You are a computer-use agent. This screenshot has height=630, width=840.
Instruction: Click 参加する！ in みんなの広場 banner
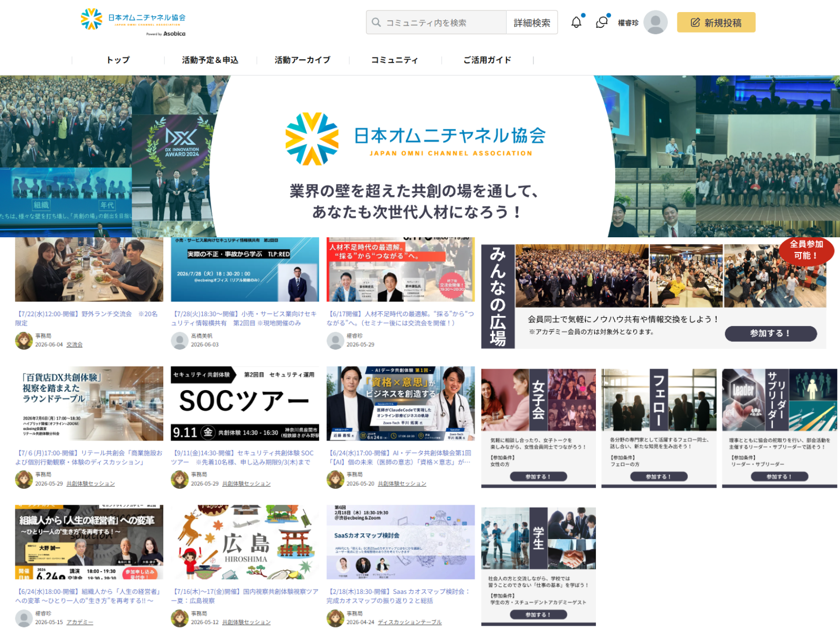coord(771,333)
